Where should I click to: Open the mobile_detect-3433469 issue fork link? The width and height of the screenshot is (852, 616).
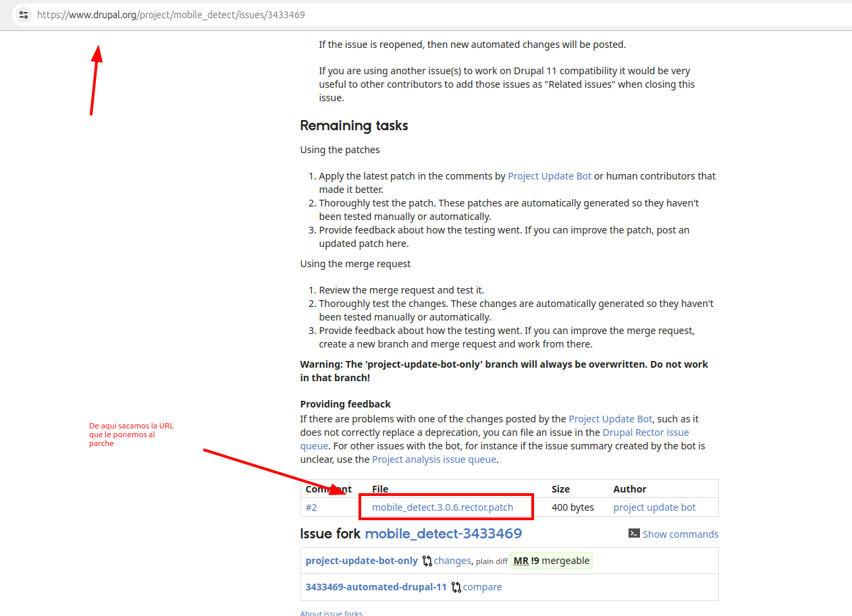444,534
